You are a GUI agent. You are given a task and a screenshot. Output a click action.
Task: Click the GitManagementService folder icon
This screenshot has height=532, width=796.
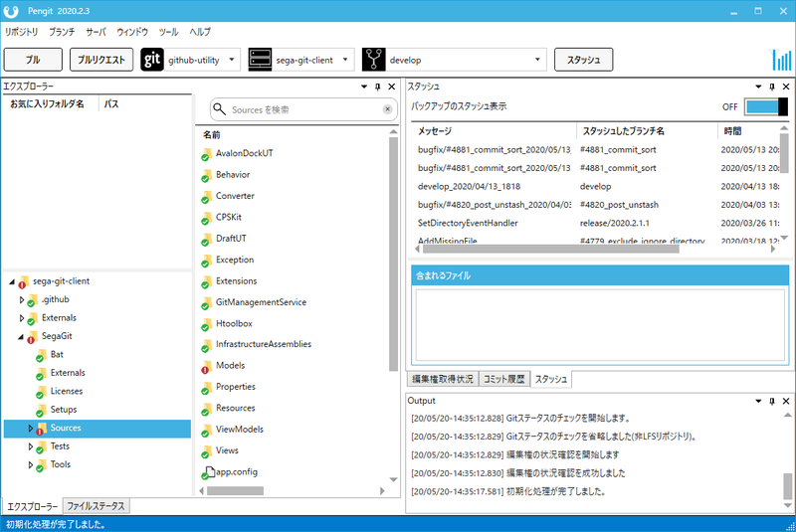206,303
